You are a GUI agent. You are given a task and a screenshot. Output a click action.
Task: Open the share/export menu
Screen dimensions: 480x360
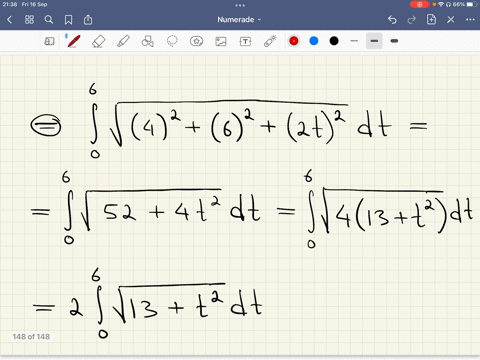pos(88,20)
